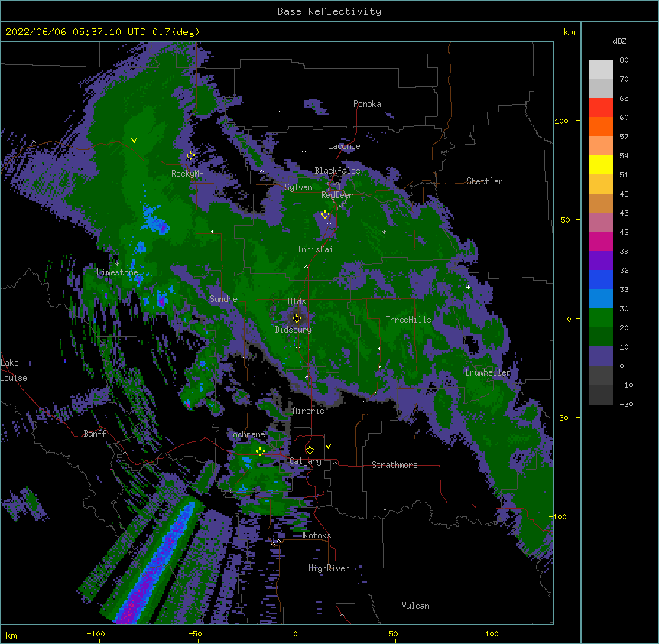Click the Okotoks town label
The image size is (659, 644).
pyautogui.click(x=315, y=535)
